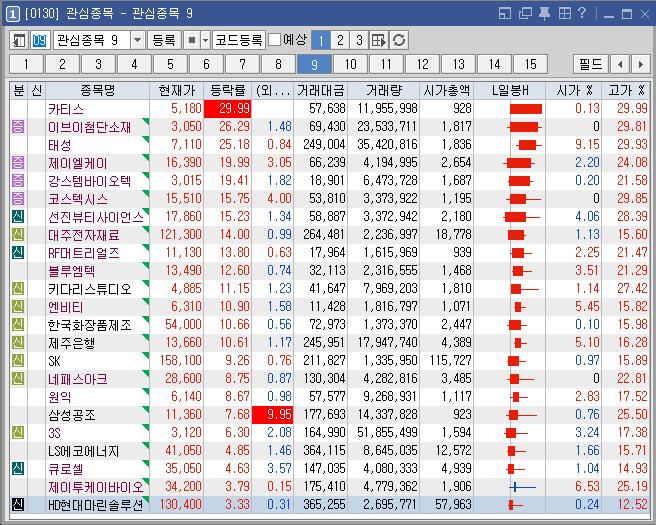Click the daily candle bar on 카티스 row

[x=526, y=109]
